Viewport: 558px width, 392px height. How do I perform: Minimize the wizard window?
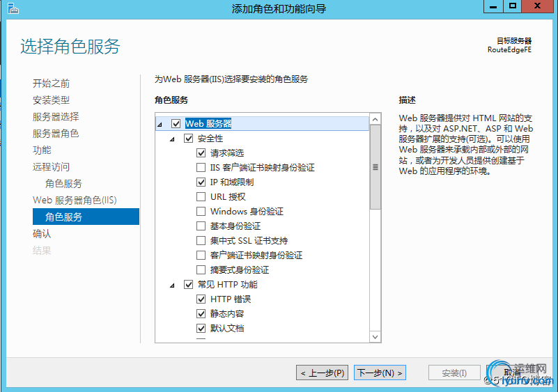[493, 6]
